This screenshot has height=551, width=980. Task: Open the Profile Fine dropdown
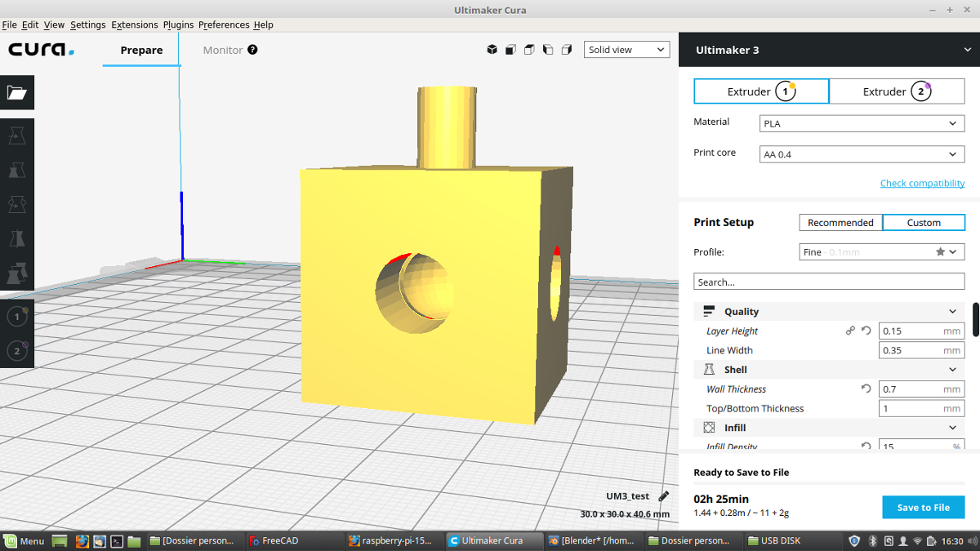(882, 252)
